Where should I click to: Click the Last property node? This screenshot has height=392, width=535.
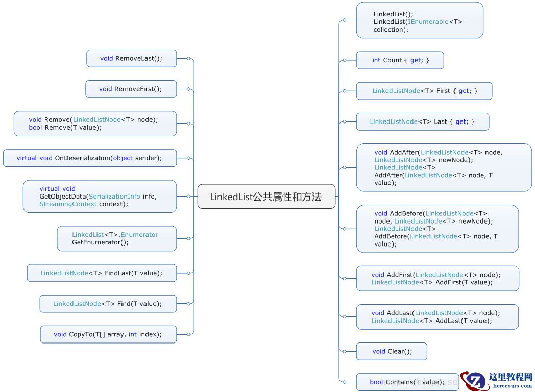point(422,121)
